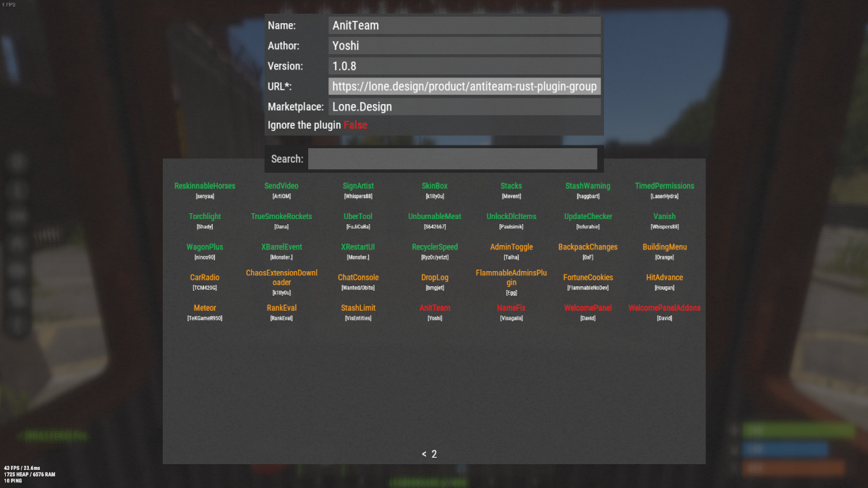Image resolution: width=868 pixels, height=488 pixels.
Task: Select the BackpackChanges plugin
Action: (x=588, y=247)
